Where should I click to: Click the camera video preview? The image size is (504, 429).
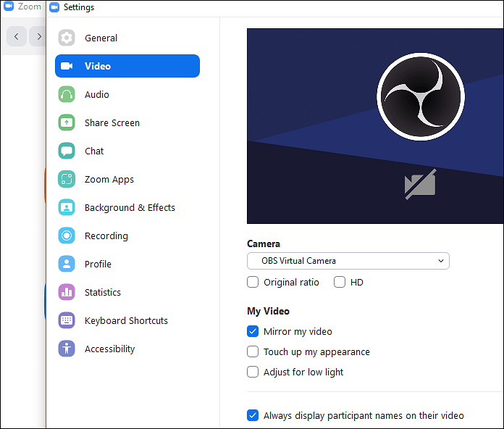(375, 126)
